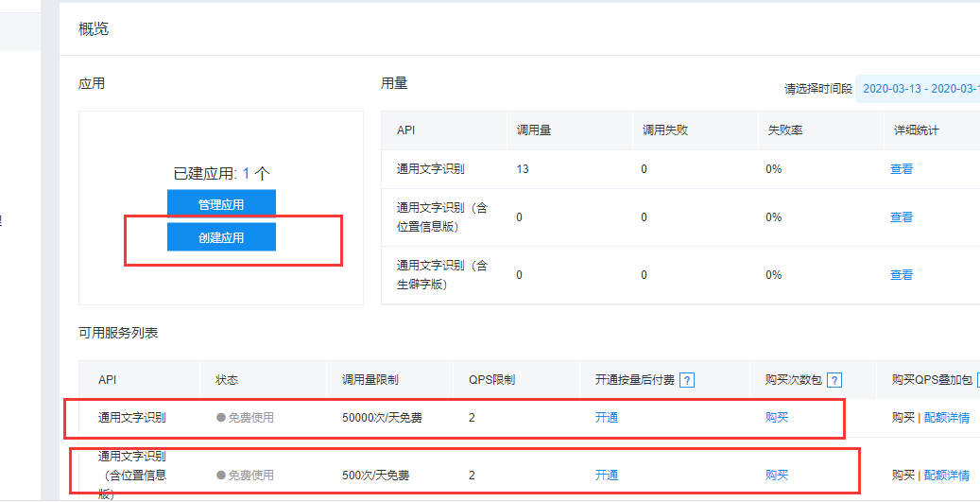Select the 概览 page heading

pos(94,28)
